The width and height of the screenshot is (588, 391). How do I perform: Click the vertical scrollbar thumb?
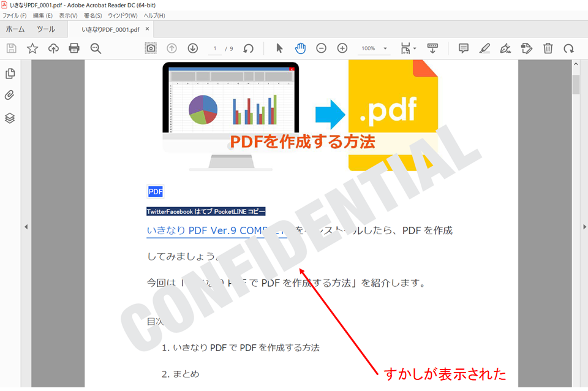coord(576,85)
